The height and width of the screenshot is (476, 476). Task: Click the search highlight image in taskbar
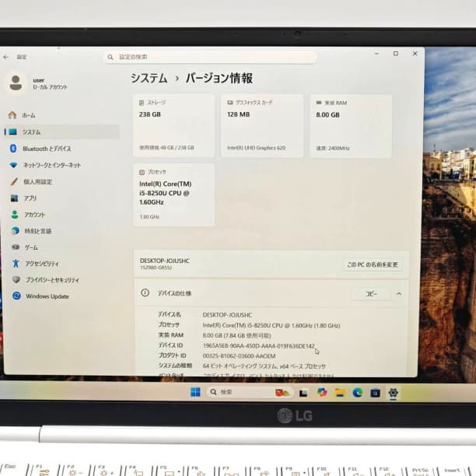(x=282, y=393)
